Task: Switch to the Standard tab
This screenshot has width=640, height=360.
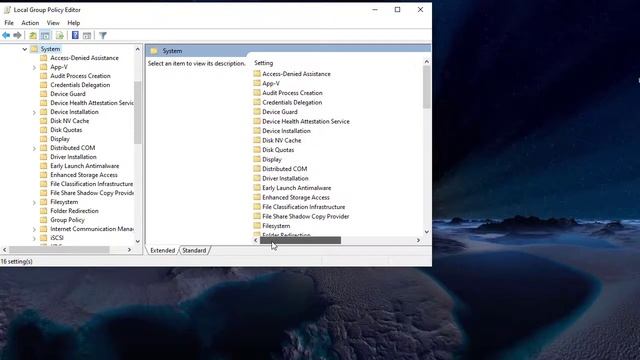Action: click(194, 250)
